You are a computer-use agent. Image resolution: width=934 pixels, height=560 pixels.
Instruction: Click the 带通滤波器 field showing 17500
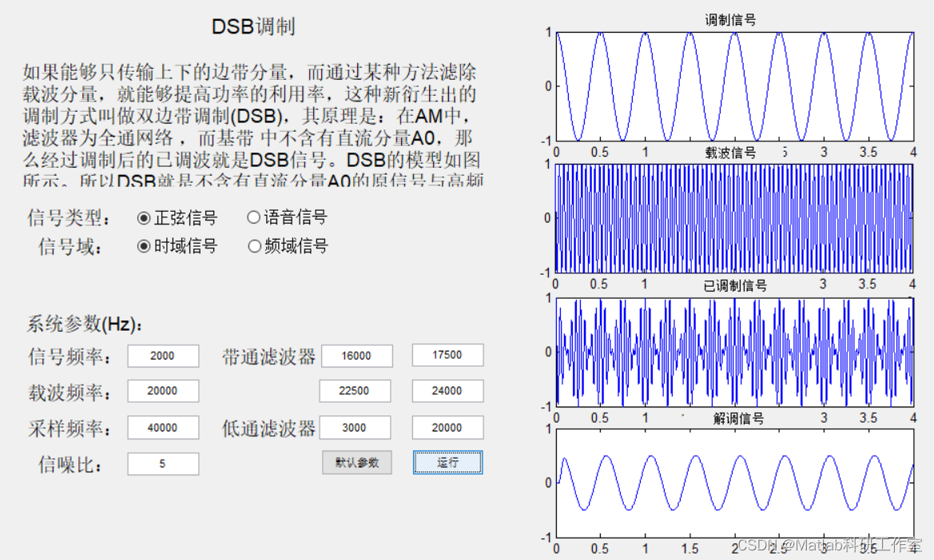447,355
